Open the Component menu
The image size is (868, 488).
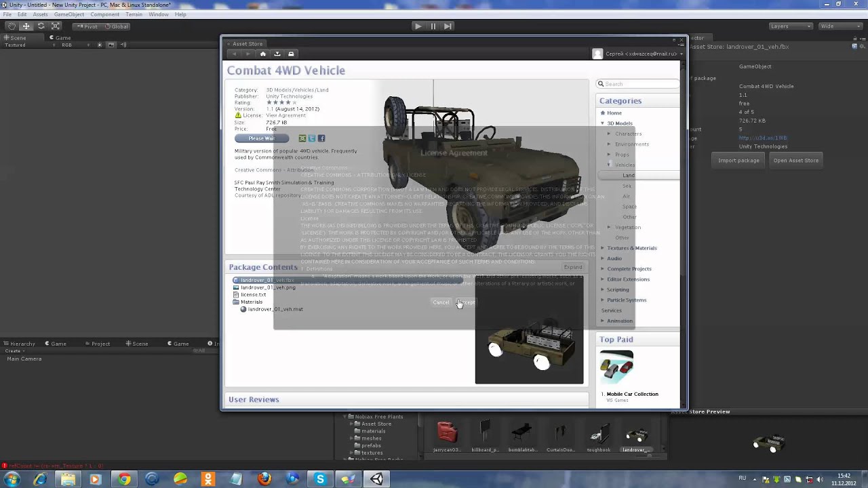pos(104,14)
